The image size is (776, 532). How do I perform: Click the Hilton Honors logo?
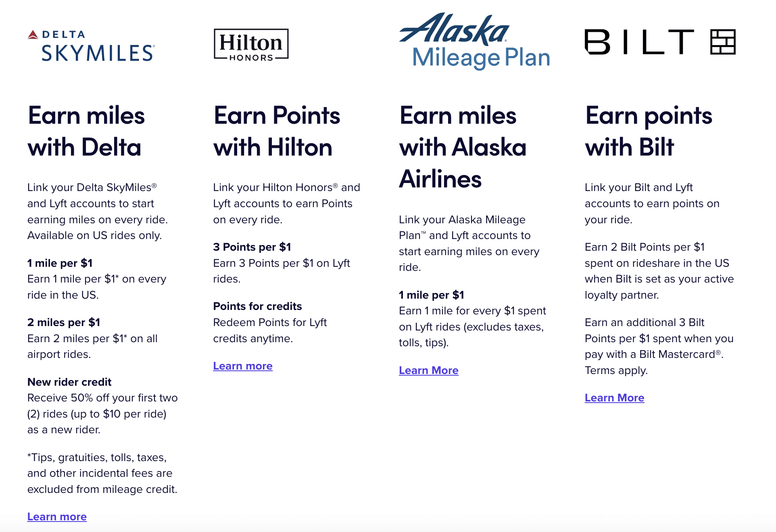251,44
